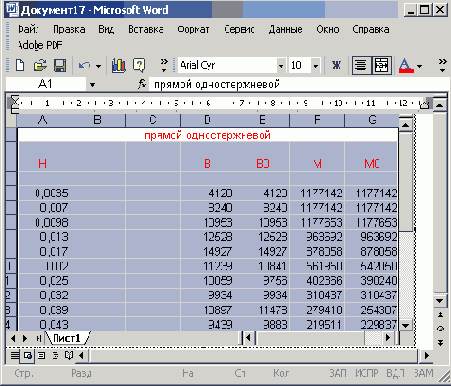
Task: Open the Окно menu
Action: click(328, 29)
